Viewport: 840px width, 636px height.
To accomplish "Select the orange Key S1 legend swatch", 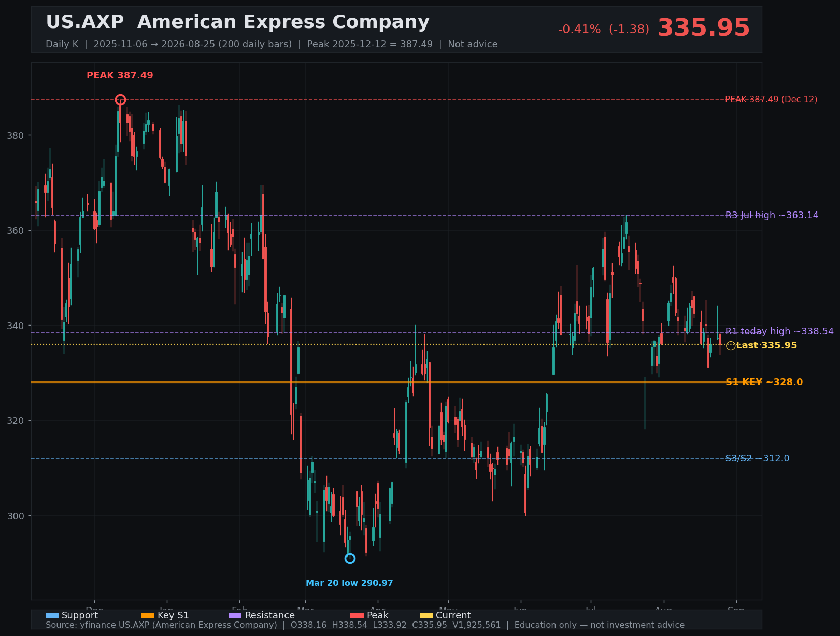I will coord(148,615).
